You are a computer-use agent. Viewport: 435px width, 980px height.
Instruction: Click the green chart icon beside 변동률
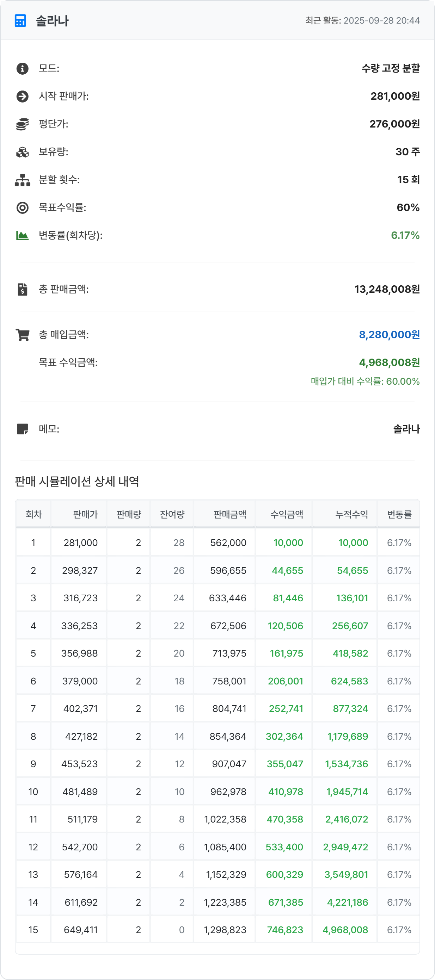(23, 236)
